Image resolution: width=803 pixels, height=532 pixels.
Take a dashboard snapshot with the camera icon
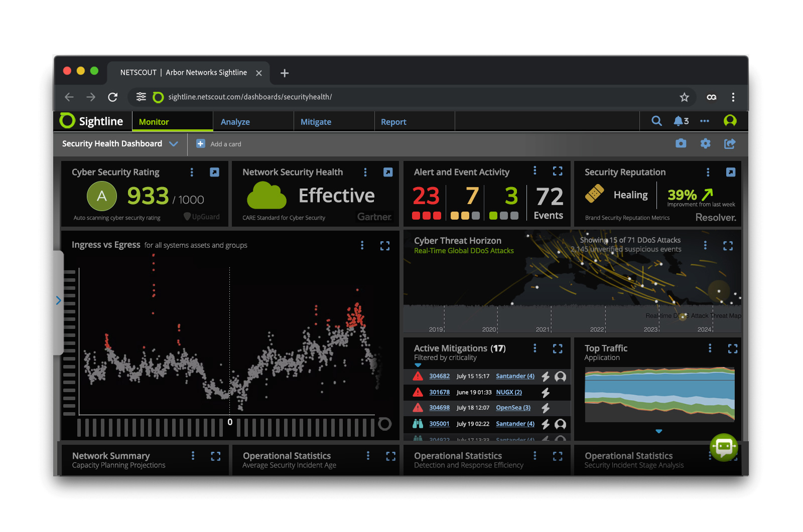[x=681, y=143]
